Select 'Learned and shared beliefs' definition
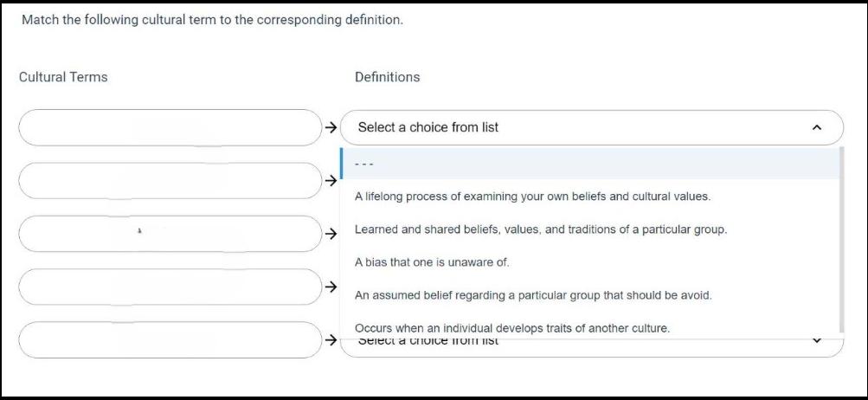 541,229
